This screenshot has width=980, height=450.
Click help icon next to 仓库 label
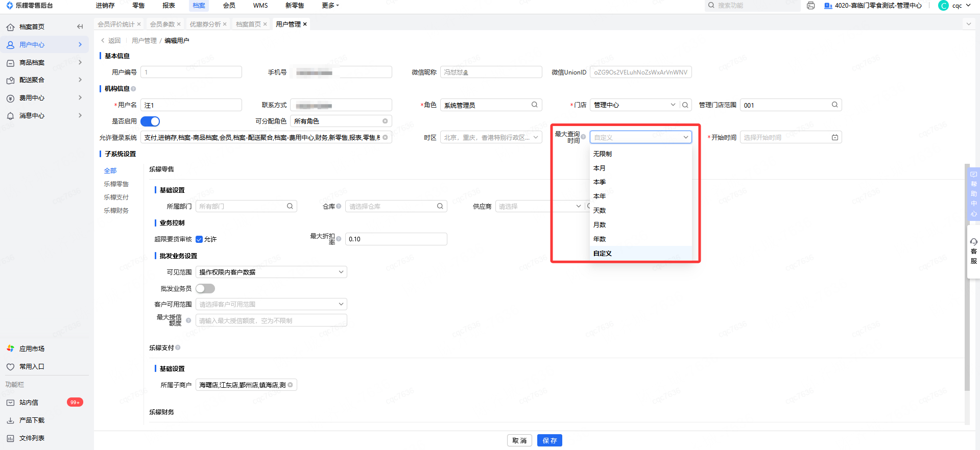click(339, 206)
